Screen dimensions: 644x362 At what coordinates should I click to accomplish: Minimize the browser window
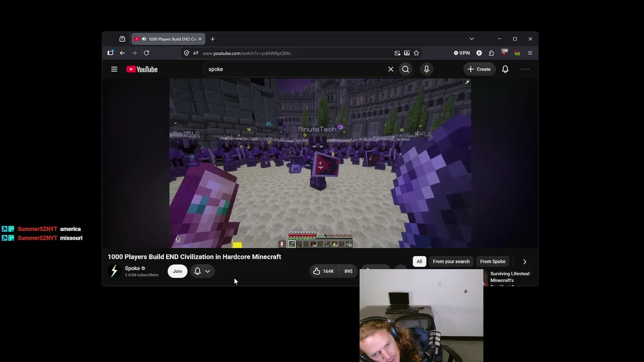[499, 39]
